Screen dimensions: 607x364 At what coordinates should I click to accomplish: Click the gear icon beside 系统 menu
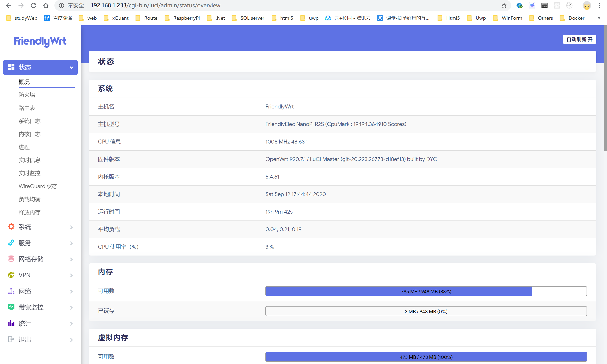pyautogui.click(x=11, y=227)
